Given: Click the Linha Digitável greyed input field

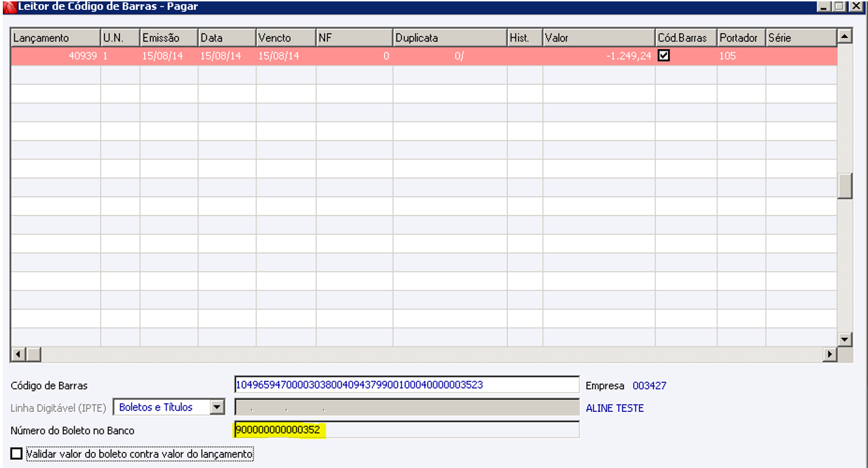Looking at the screenshot, I should tap(407, 408).
